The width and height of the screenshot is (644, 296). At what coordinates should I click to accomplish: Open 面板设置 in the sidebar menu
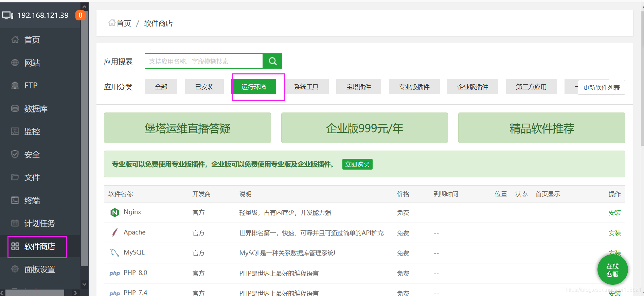click(x=40, y=269)
